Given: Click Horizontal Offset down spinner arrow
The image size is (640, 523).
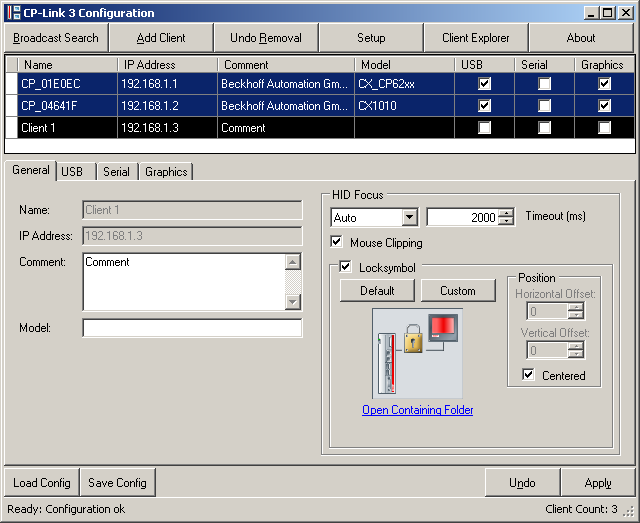Looking at the screenshot, I should pos(576,315).
